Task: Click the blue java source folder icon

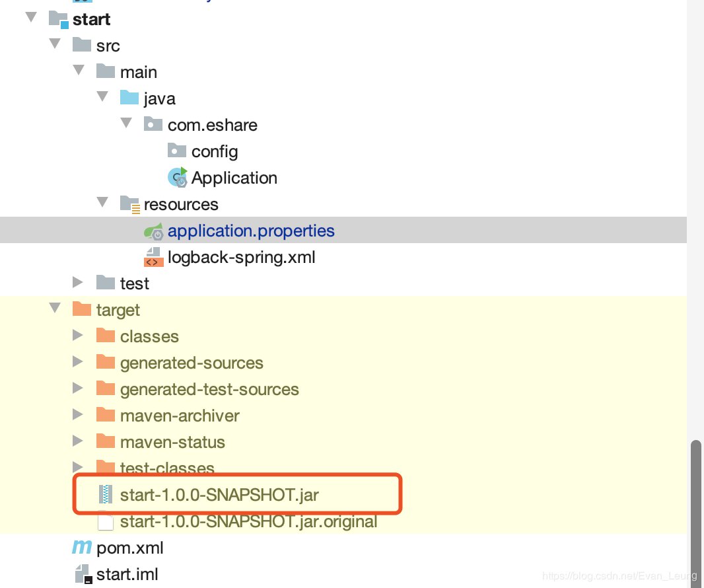Action: [129, 98]
